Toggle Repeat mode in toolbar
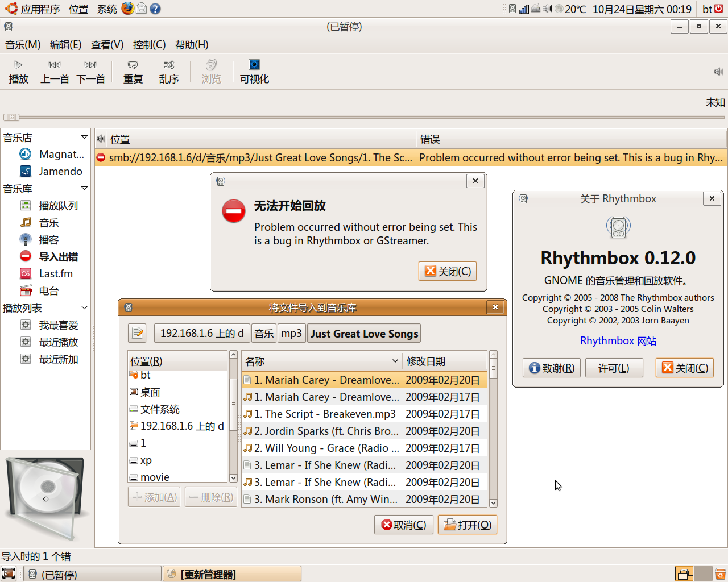Image resolution: width=728 pixels, height=582 pixels. click(x=133, y=72)
